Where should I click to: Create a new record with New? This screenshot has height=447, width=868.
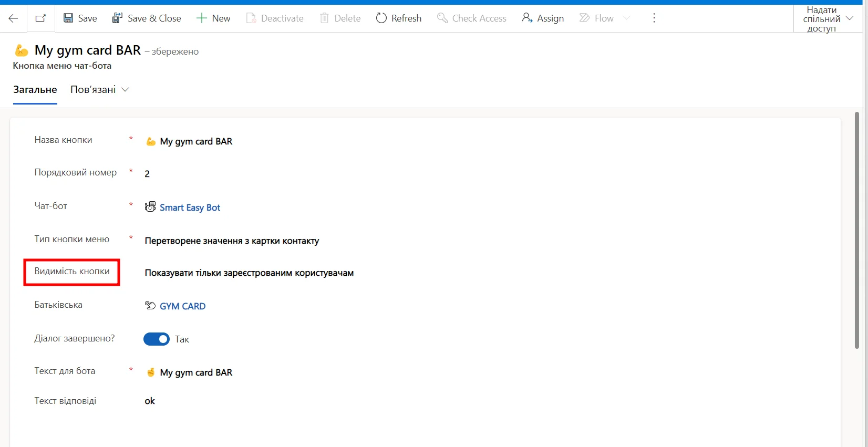(213, 18)
